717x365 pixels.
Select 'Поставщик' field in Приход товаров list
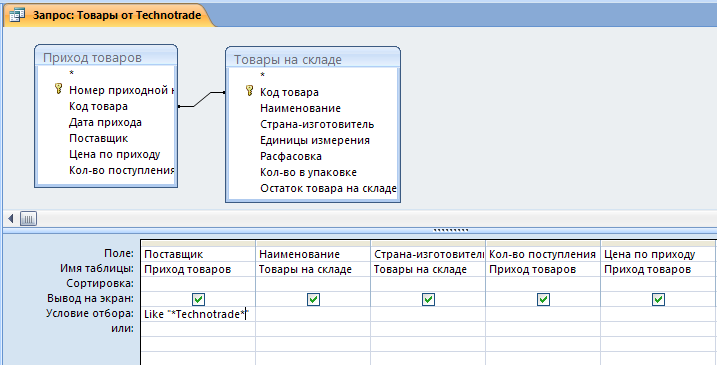pyautogui.click(x=98, y=138)
